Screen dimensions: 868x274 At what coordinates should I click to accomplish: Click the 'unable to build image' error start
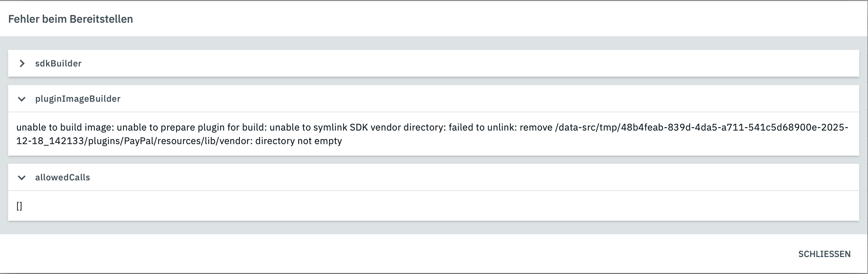(65, 127)
